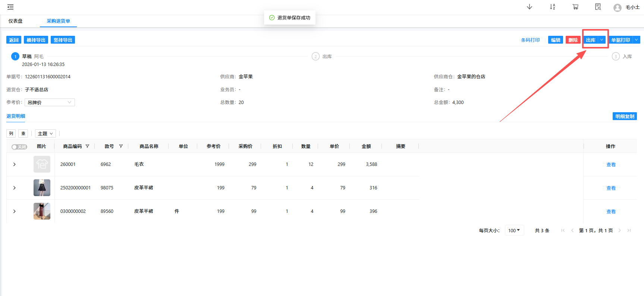Screen dimensions: 644x296
Task: Select the 采购退货单 tab
Action: pos(58,21)
